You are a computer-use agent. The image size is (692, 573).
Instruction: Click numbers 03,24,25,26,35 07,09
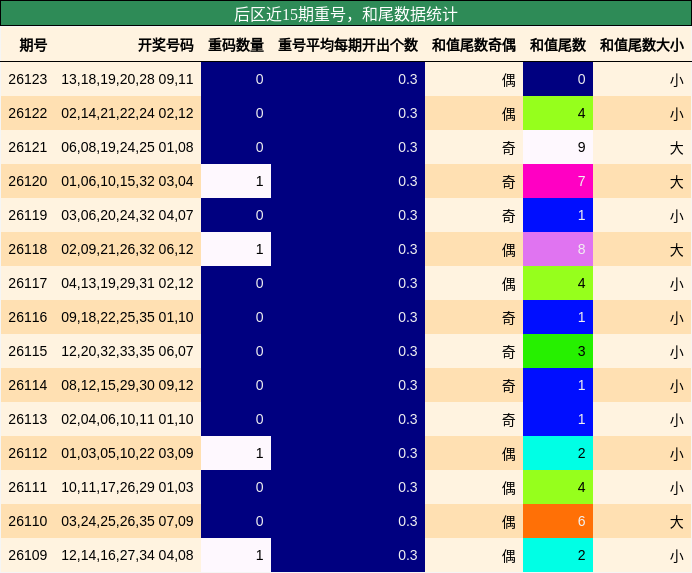[x=127, y=521]
